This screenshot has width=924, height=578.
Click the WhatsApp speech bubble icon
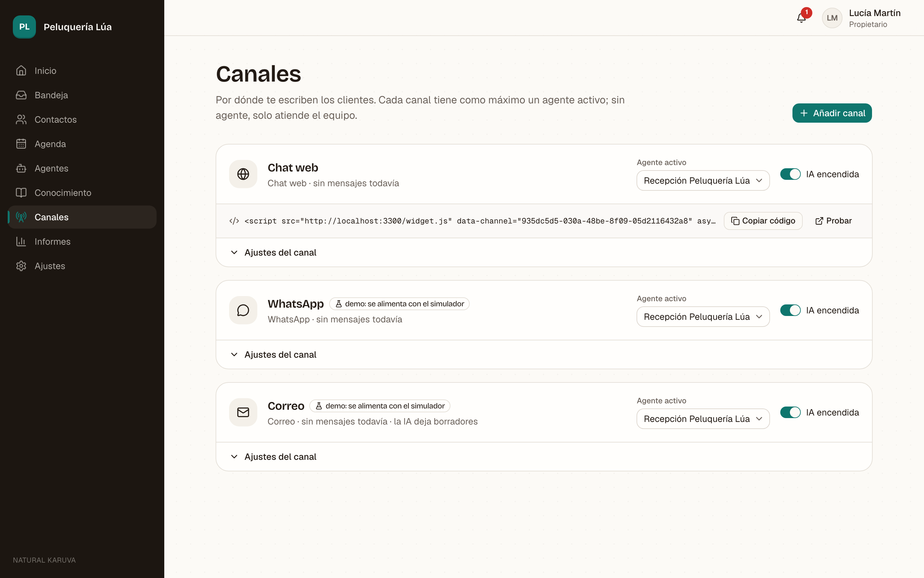[243, 310]
